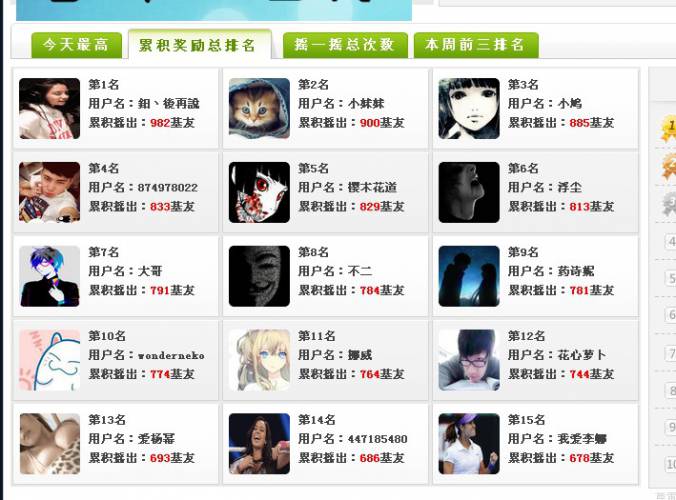Click the silhouette couple avatar of rank 9
Viewport: 676px width, 500px height.
click(x=469, y=276)
